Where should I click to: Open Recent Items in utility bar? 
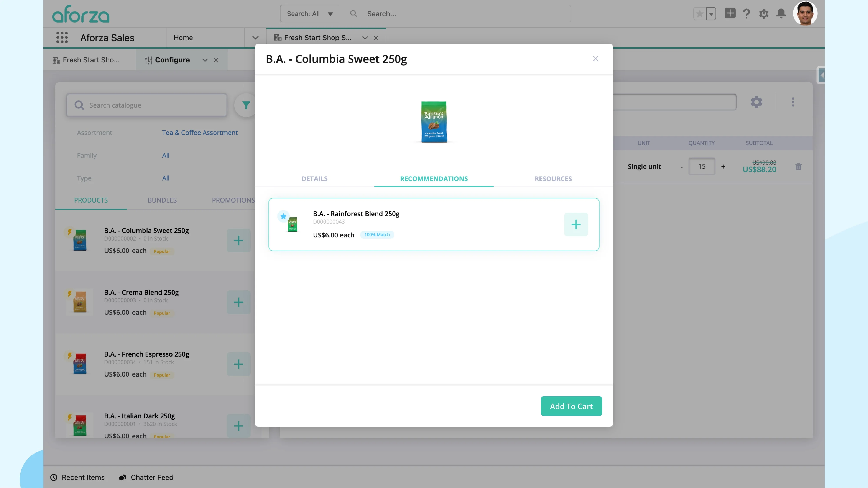77,478
